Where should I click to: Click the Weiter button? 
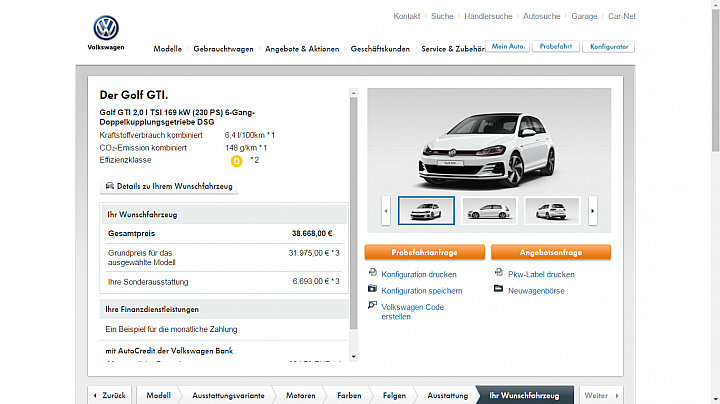pos(601,395)
